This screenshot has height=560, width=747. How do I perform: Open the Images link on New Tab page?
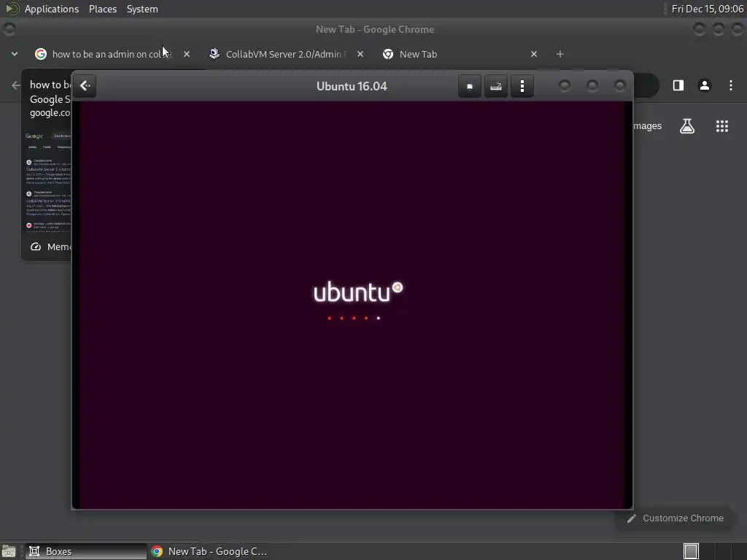pyautogui.click(x=647, y=126)
